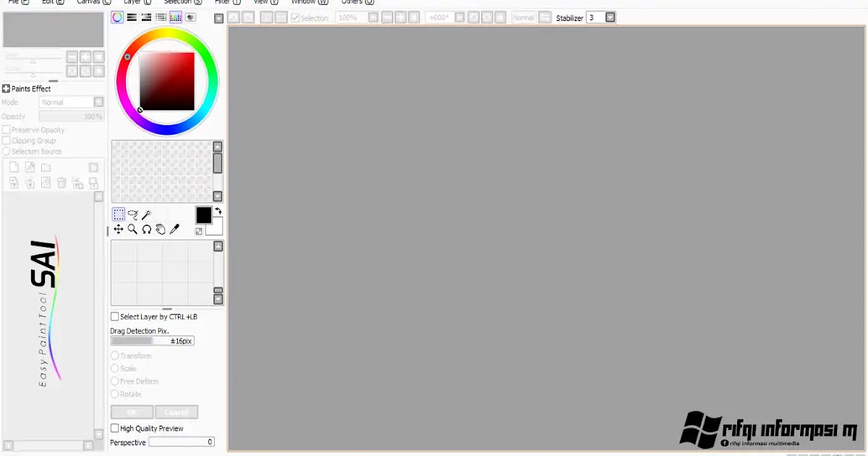This screenshot has height=456, width=868.
Task: Swap foreground and background colors arrow
Action: click(x=218, y=211)
